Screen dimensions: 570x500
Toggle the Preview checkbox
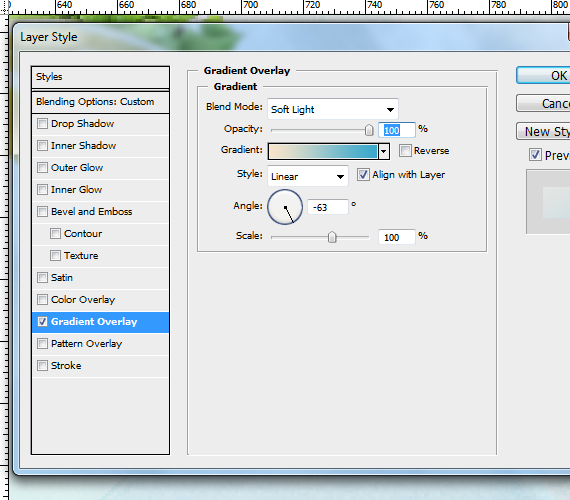click(535, 155)
